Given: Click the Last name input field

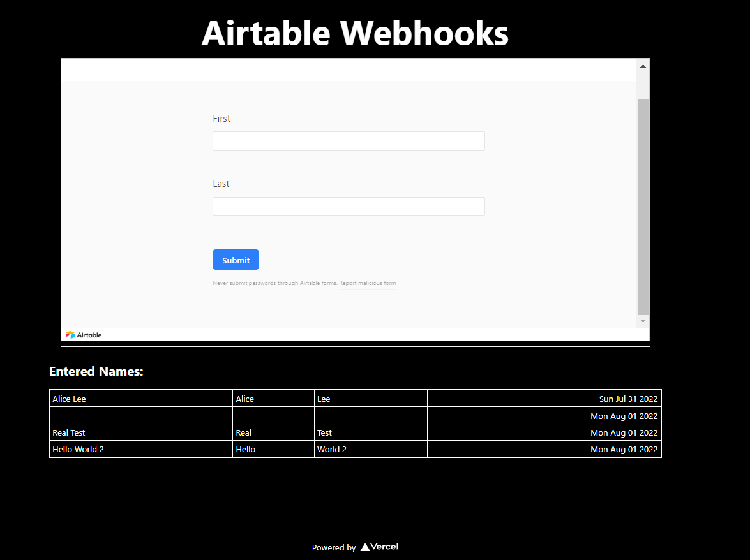Looking at the screenshot, I should click(349, 207).
